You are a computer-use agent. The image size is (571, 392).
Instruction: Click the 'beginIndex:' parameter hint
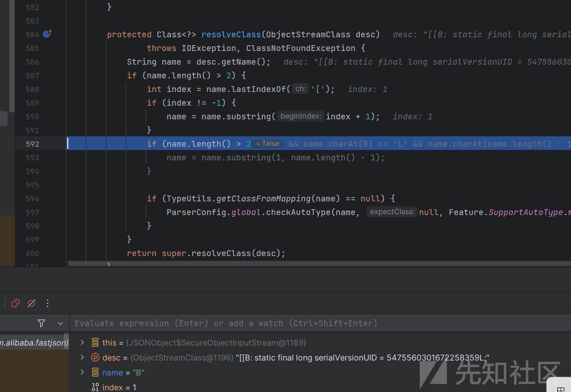300,116
